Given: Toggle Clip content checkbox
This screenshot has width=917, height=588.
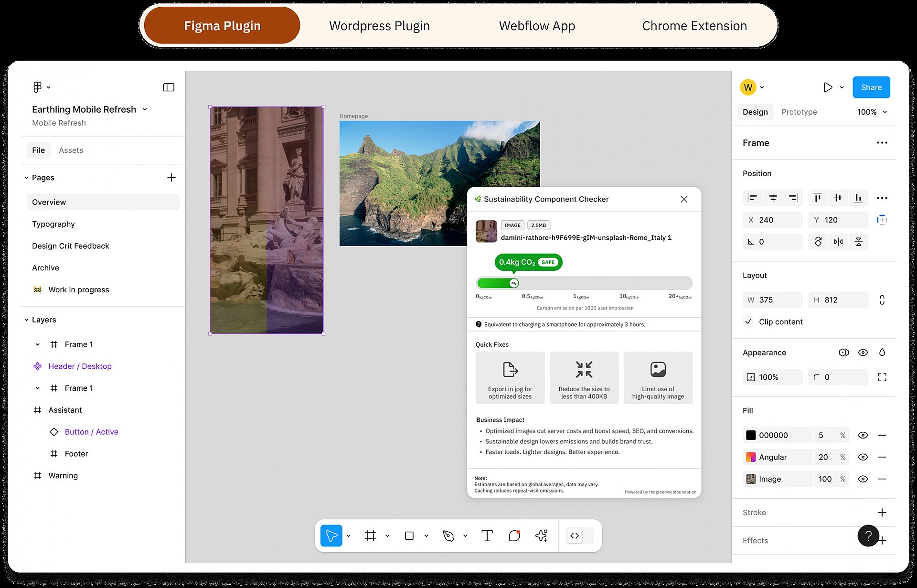Looking at the screenshot, I should click(748, 321).
